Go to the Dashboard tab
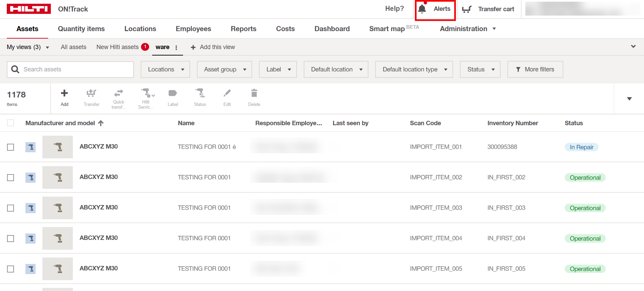 332,29
